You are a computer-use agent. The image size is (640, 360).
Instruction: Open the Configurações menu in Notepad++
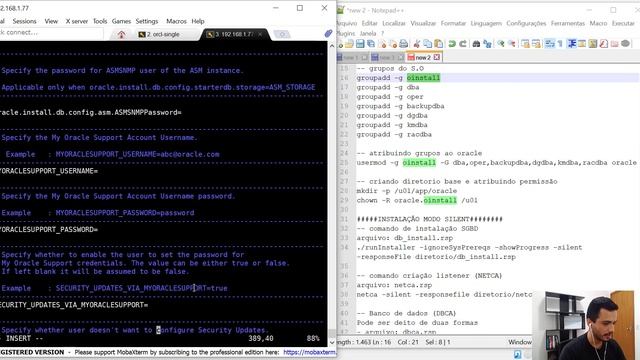click(x=527, y=23)
